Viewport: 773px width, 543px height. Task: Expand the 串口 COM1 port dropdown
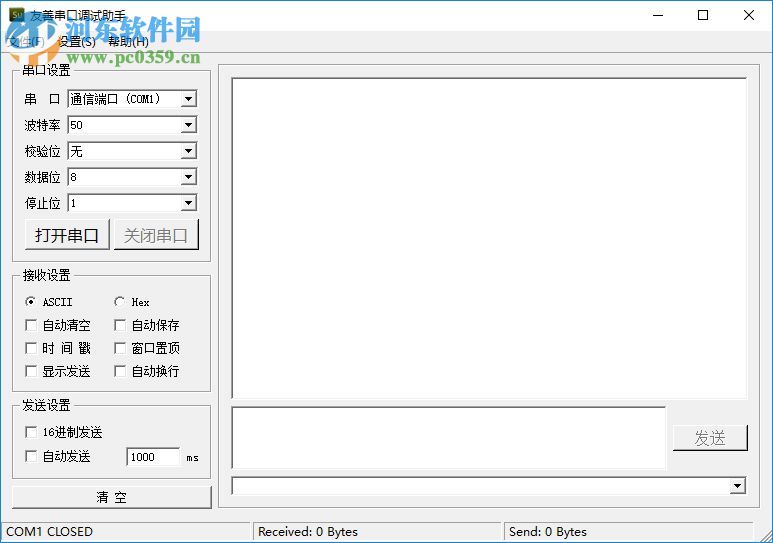pos(188,99)
